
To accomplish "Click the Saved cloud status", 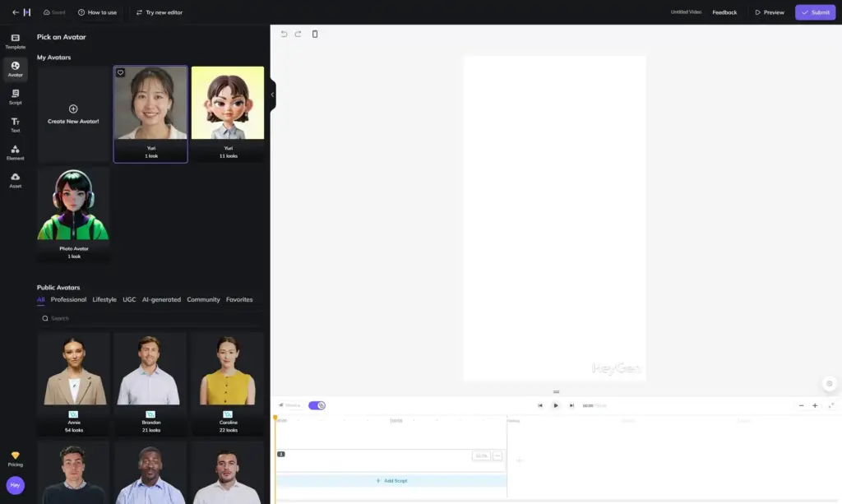I will click(x=54, y=12).
